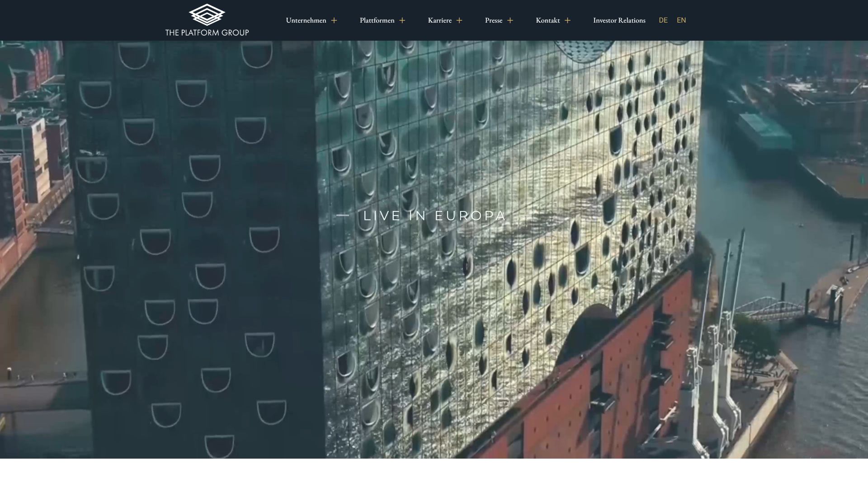Screen dimensions: 868x488
Task: Expand the plus icon beside Karriere
Action: [x=459, y=20]
